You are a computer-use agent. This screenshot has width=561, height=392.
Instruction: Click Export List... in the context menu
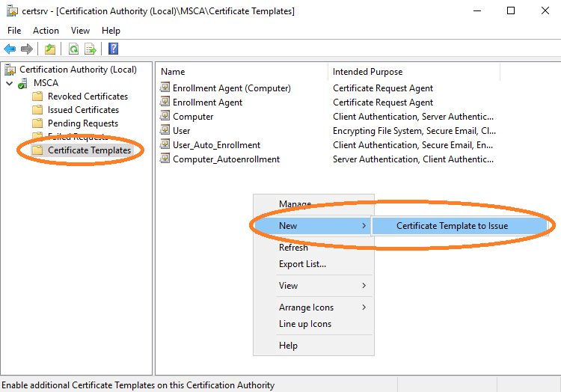click(302, 264)
